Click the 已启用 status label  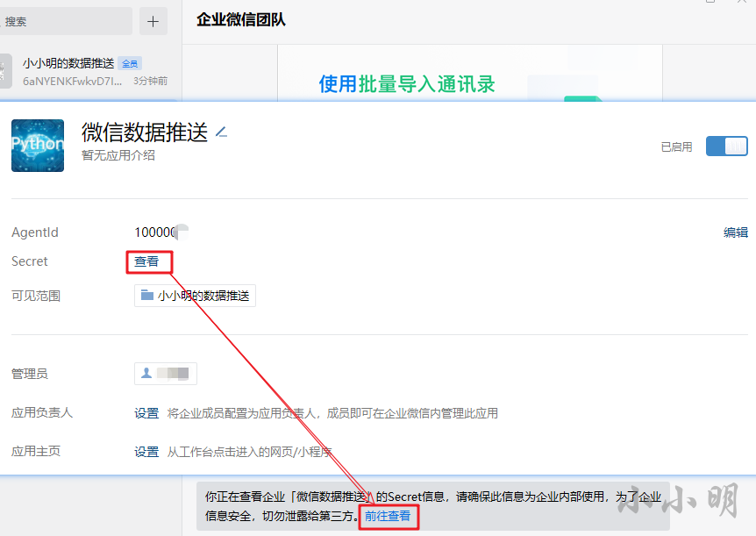(677, 147)
